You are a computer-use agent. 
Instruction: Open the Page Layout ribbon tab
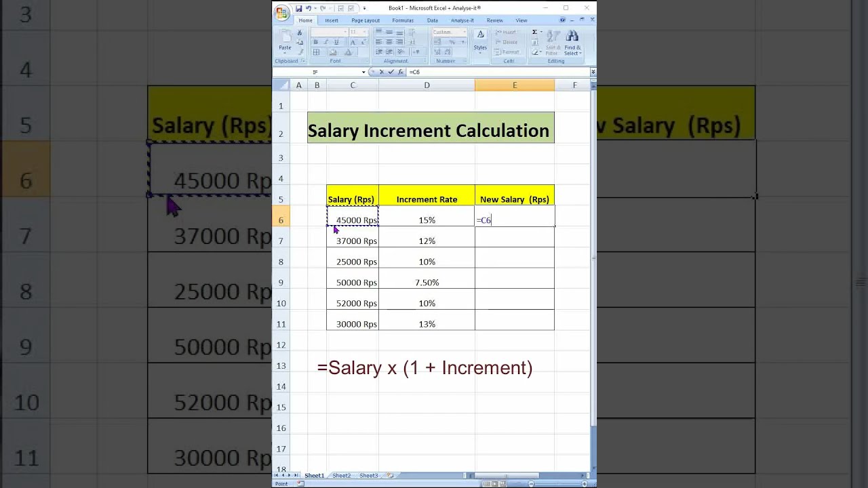click(x=366, y=20)
